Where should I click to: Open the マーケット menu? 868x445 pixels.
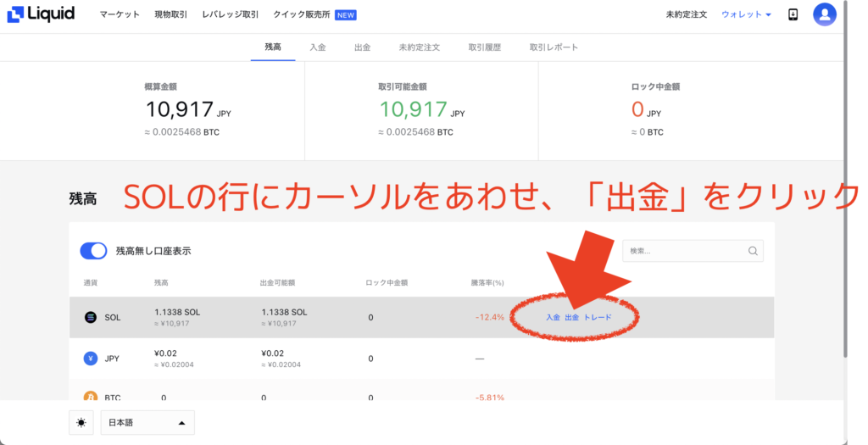120,14
